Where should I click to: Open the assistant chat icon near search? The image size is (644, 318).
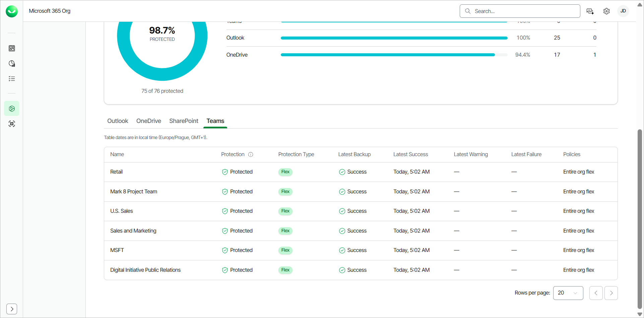point(590,11)
